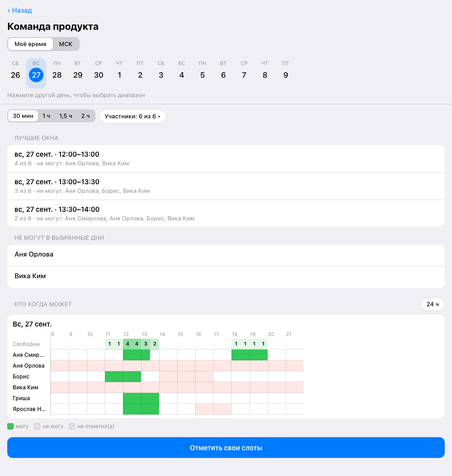The image size is (452, 476).
Task: Click the Ярослав Н... row name
Action: pyautogui.click(x=29, y=409)
